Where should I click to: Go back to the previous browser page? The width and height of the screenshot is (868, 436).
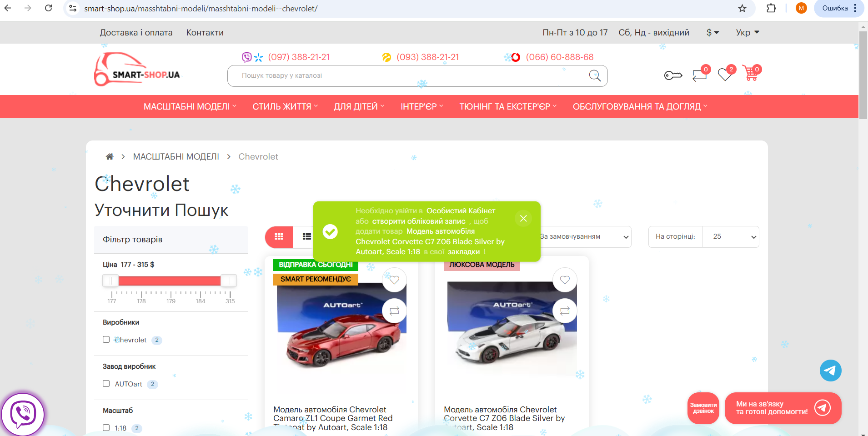pyautogui.click(x=8, y=8)
